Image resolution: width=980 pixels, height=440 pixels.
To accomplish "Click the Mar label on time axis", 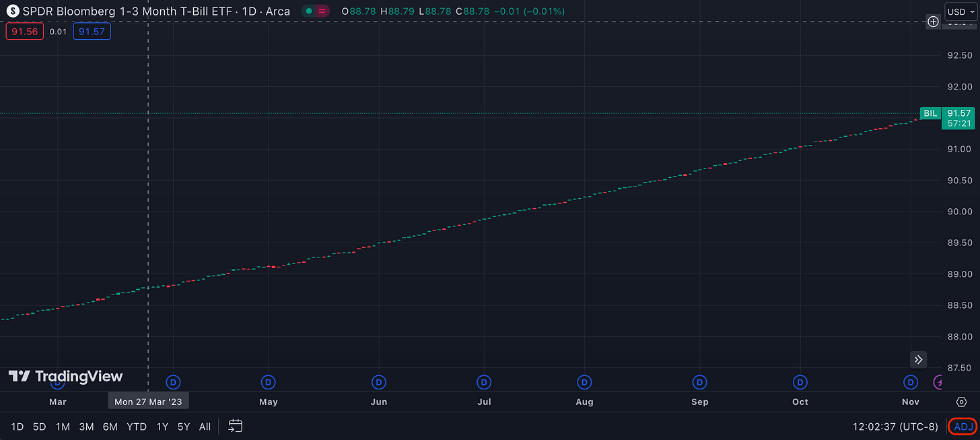I will click(x=58, y=402).
